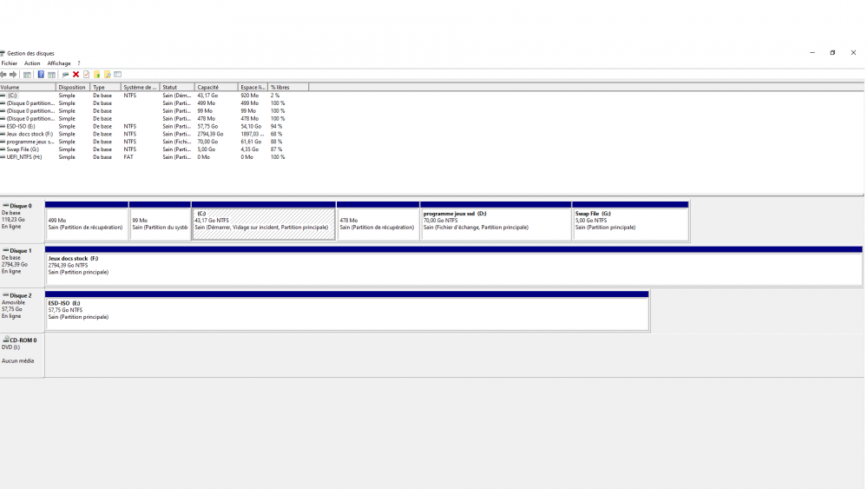Viewport: 868px width, 489px height.
Task: Select the Jeux docs stock (F:) partition block
Action: tap(454, 266)
